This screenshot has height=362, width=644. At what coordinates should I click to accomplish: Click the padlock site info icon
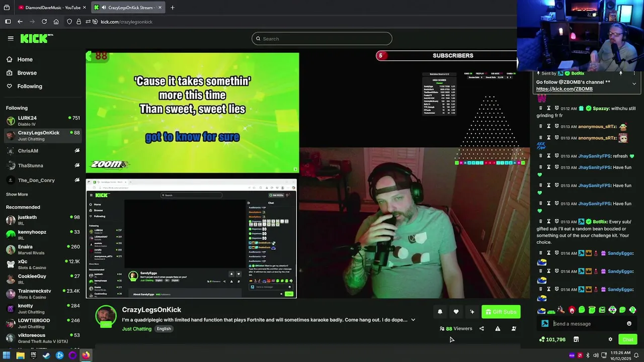tap(78, 22)
